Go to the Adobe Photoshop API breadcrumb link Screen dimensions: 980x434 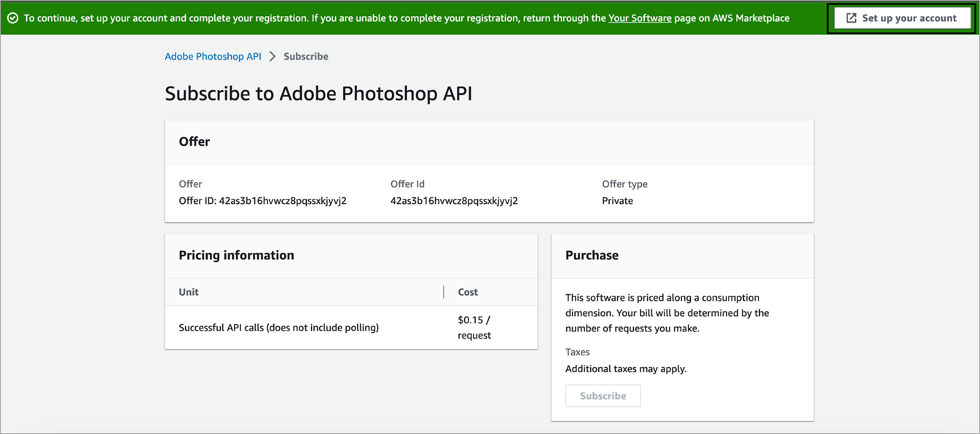pos(213,57)
